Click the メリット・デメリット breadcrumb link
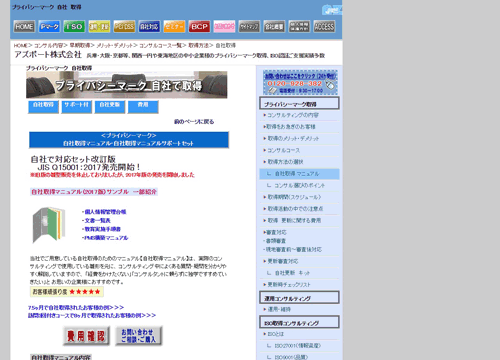 (115, 45)
